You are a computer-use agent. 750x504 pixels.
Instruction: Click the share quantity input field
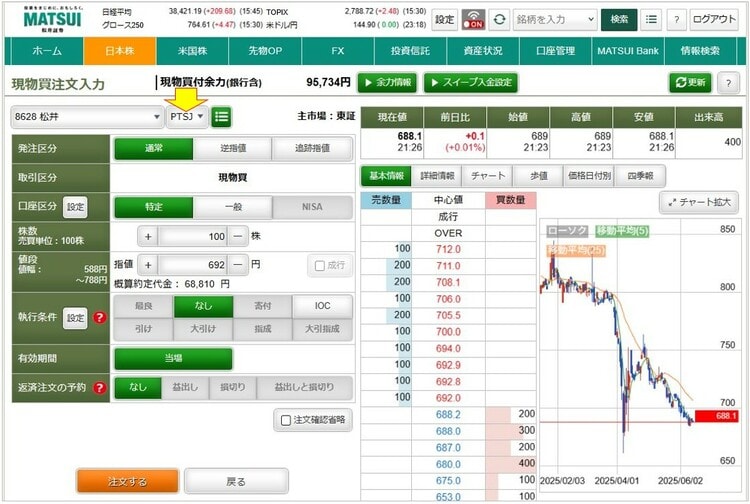coord(193,236)
